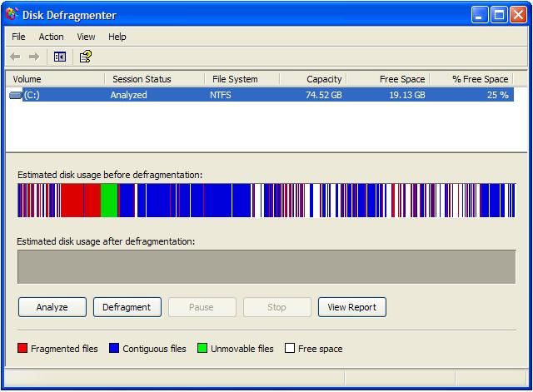Image resolution: width=533 pixels, height=392 pixels.
Task: Open the Help menu
Action: coord(117,37)
